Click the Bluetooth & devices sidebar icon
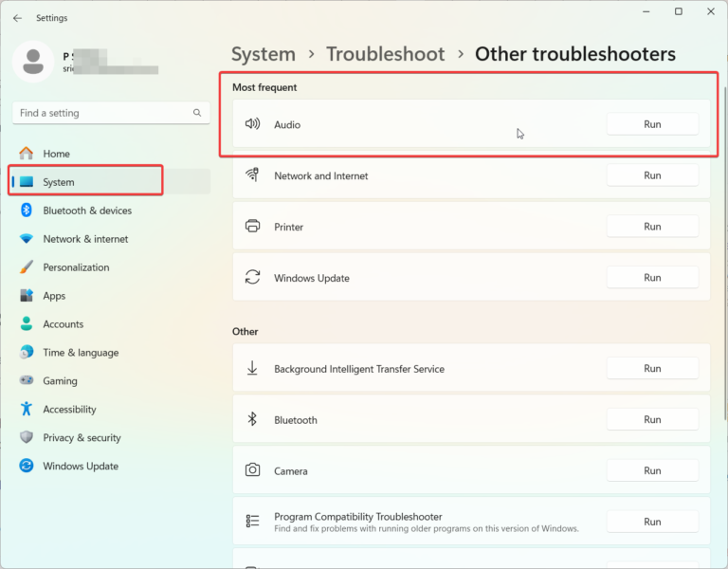Viewport: 728px width, 569px height. point(27,211)
